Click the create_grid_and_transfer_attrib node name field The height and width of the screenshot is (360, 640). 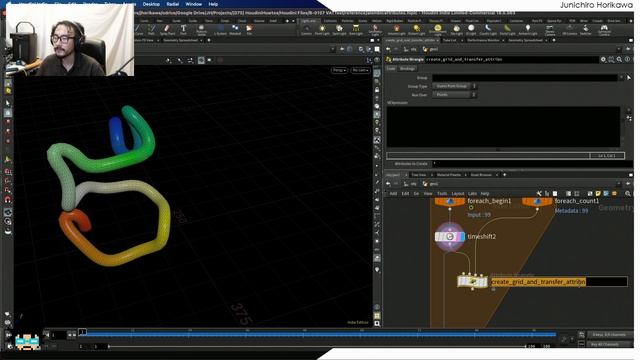(x=559, y=282)
